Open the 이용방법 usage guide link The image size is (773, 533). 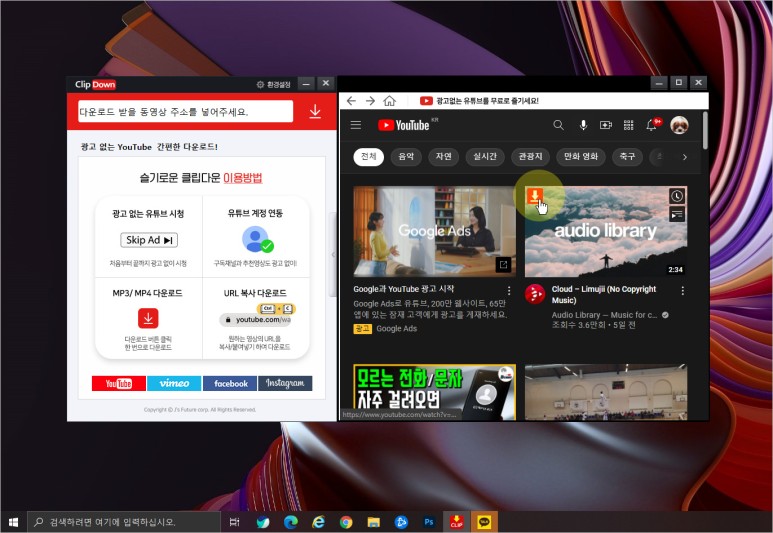[x=243, y=178]
